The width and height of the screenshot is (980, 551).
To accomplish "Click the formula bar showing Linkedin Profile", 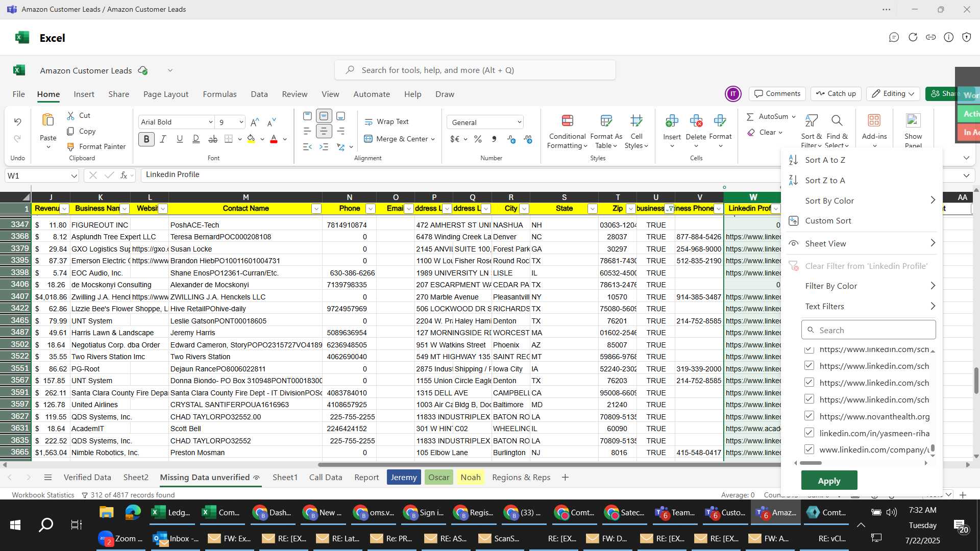I will 459,175.
